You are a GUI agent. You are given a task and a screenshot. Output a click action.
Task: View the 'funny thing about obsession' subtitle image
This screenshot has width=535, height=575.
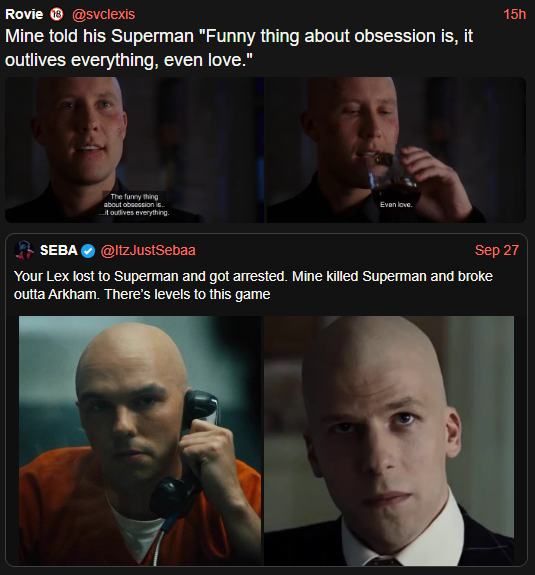click(134, 150)
